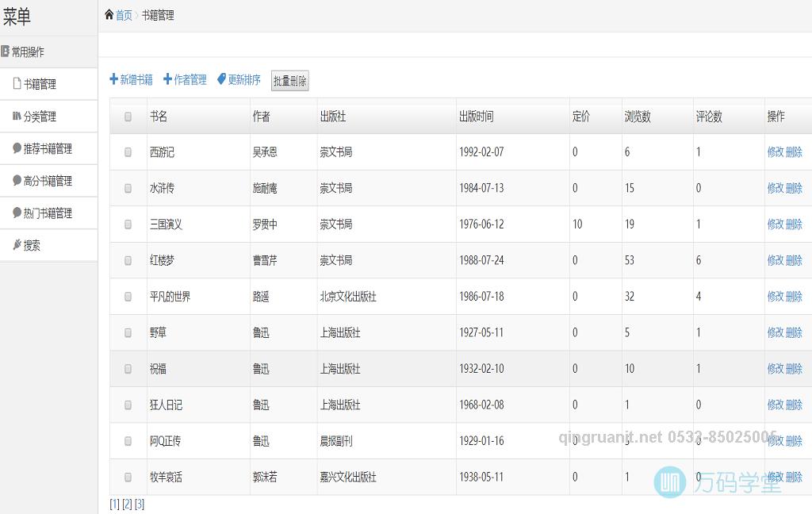Check the checkbox for 祝福
Screen dimensions: 812x514
tap(127, 368)
